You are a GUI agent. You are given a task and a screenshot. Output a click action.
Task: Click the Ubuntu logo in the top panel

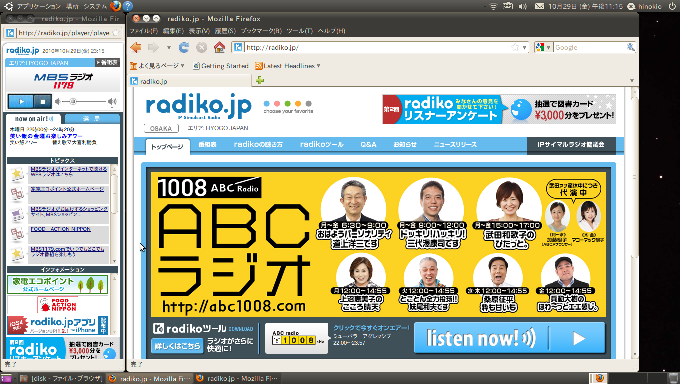[x=8, y=6]
